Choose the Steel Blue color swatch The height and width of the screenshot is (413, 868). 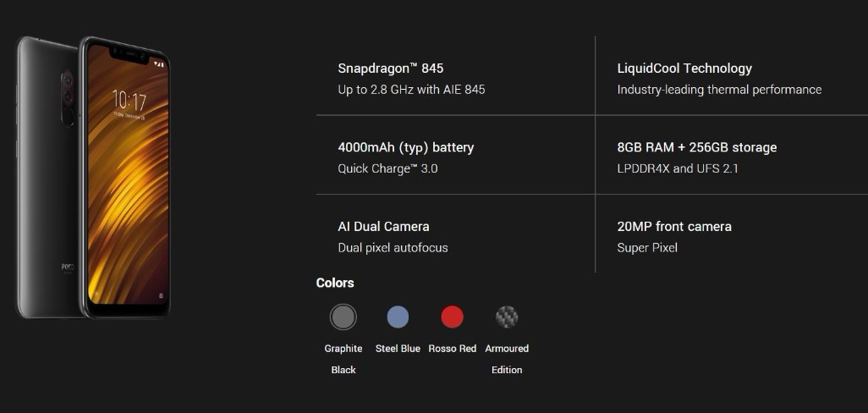coord(398,317)
